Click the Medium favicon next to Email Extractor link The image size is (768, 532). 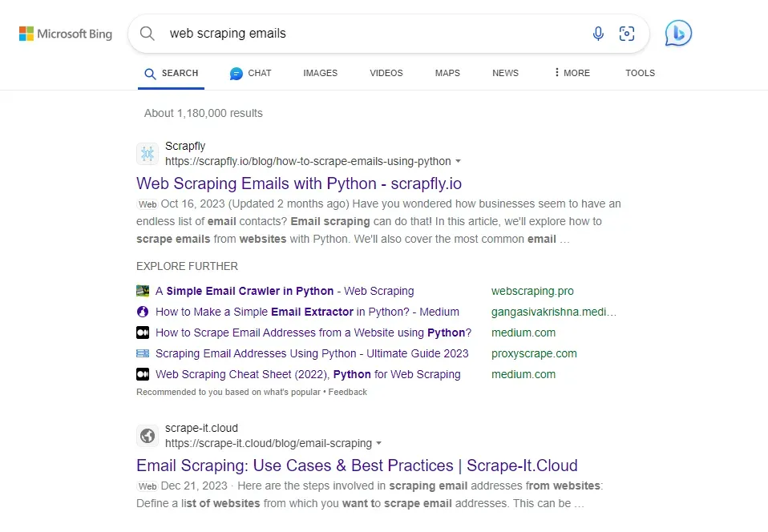[x=143, y=312]
